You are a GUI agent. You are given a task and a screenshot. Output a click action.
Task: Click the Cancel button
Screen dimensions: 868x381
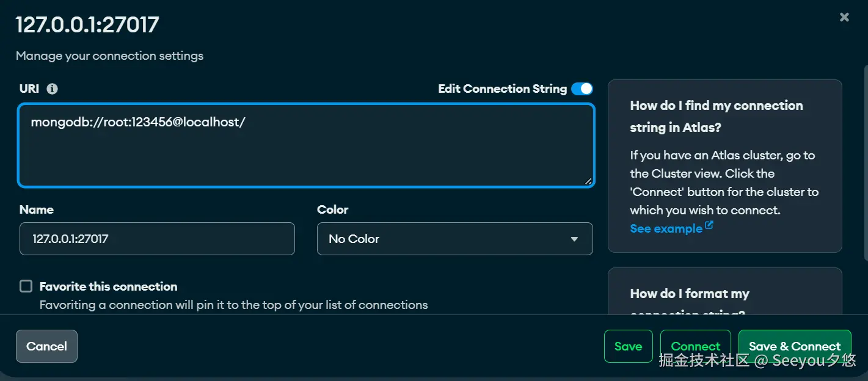46,346
